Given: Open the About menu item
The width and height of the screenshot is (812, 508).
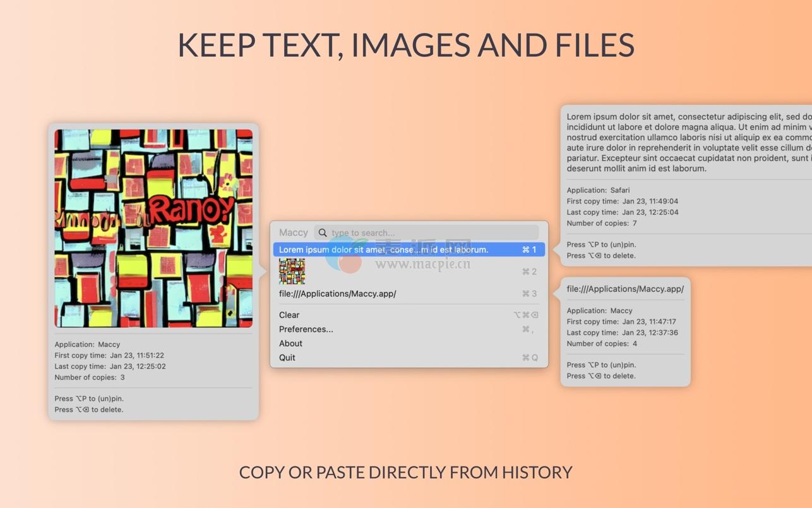Looking at the screenshot, I should (290, 344).
